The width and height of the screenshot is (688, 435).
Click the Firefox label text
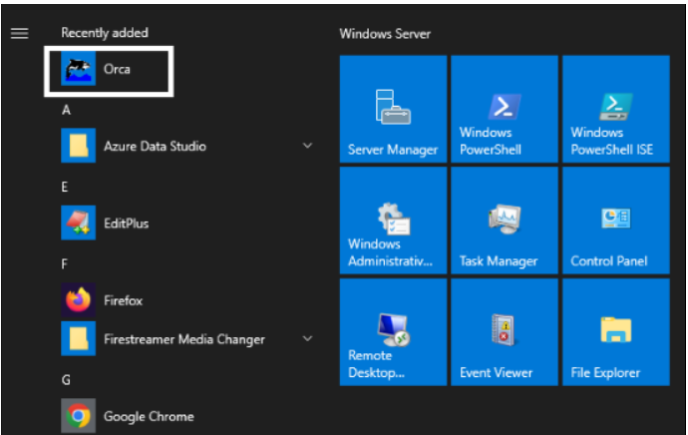[x=123, y=301]
